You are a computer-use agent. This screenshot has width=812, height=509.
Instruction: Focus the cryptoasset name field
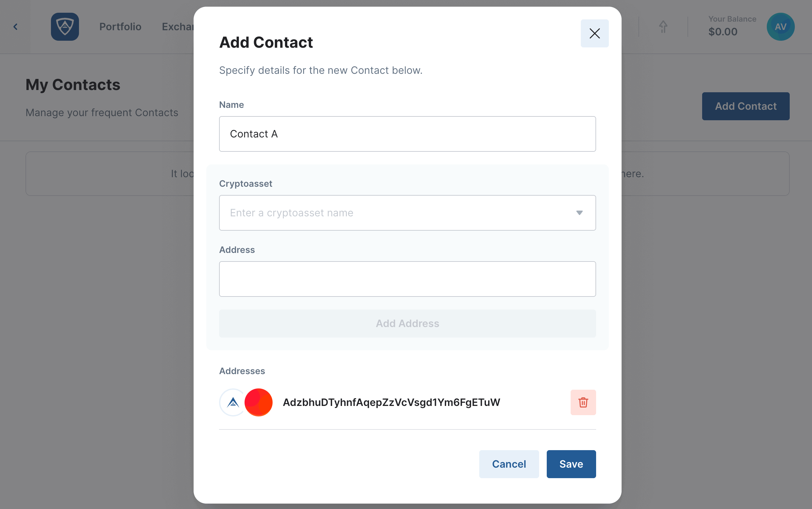407,213
